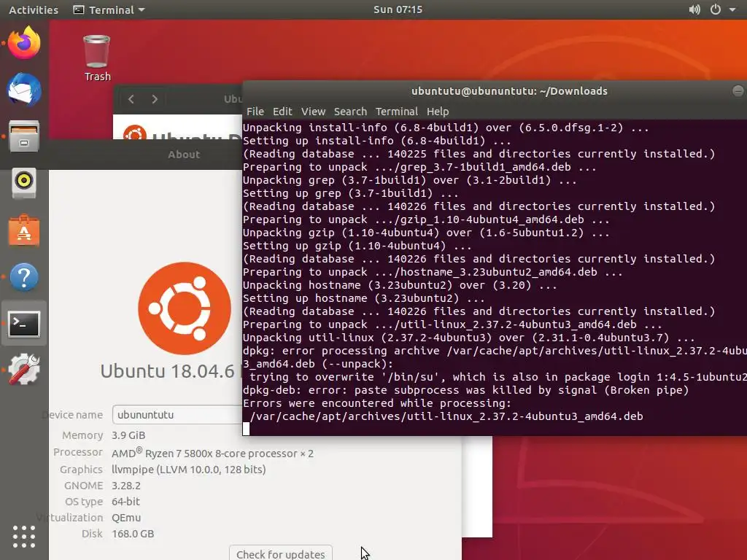Click the Ubuntu 18.04.6 version text
747x560 pixels.
click(x=168, y=371)
